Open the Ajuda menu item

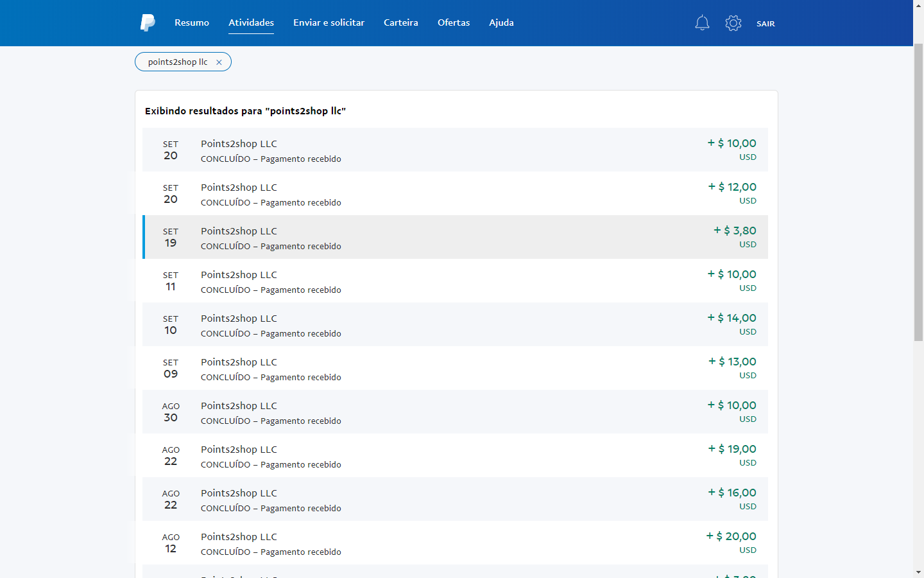point(501,22)
